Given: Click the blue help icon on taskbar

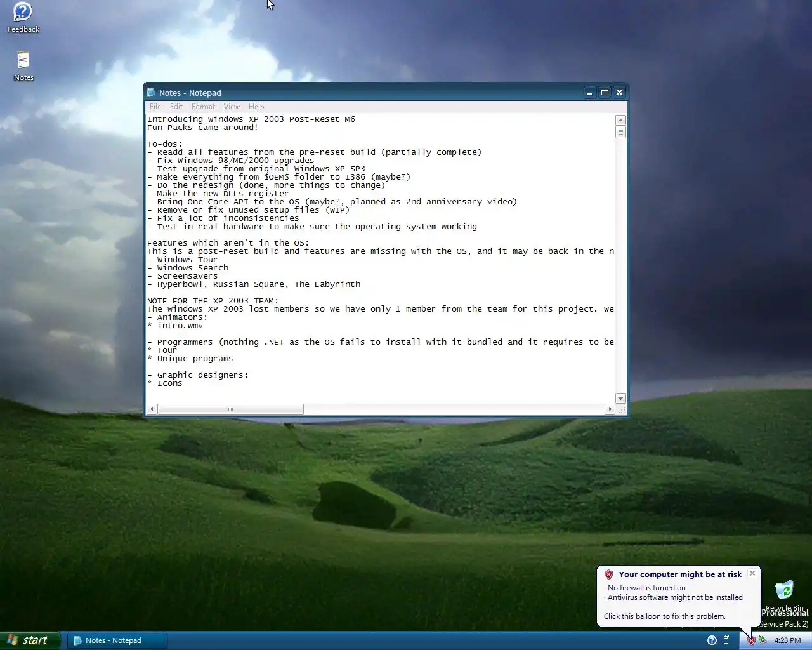Looking at the screenshot, I should coord(712,640).
